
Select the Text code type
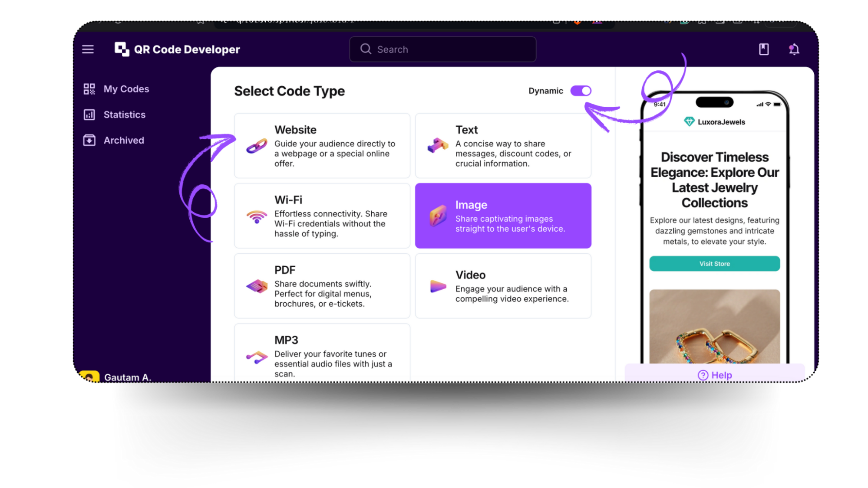[502, 146]
